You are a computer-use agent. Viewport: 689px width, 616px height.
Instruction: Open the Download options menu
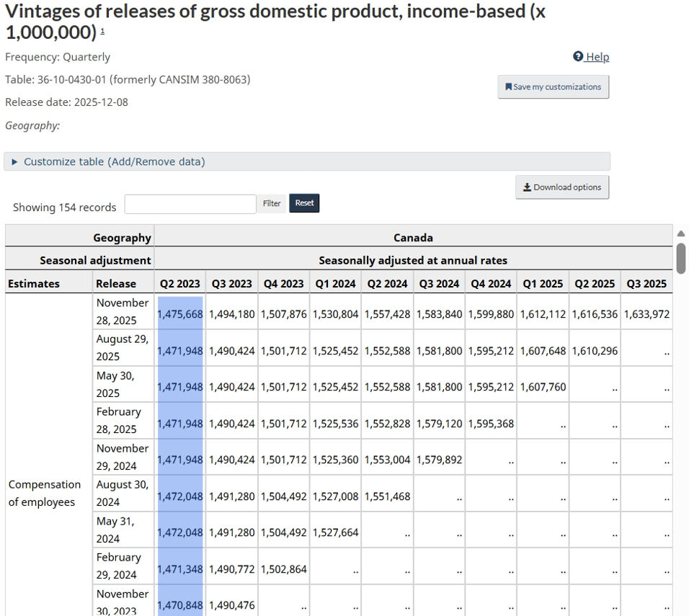561,187
